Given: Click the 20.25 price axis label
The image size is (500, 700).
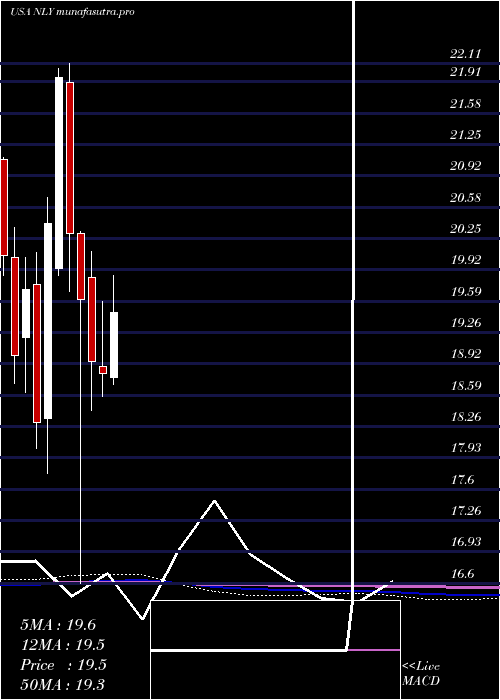Looking at the screenshot, I should (x=466, y=229).
